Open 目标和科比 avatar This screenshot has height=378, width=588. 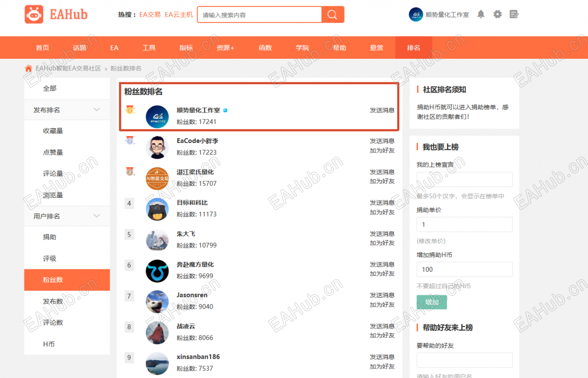[157, 209]
